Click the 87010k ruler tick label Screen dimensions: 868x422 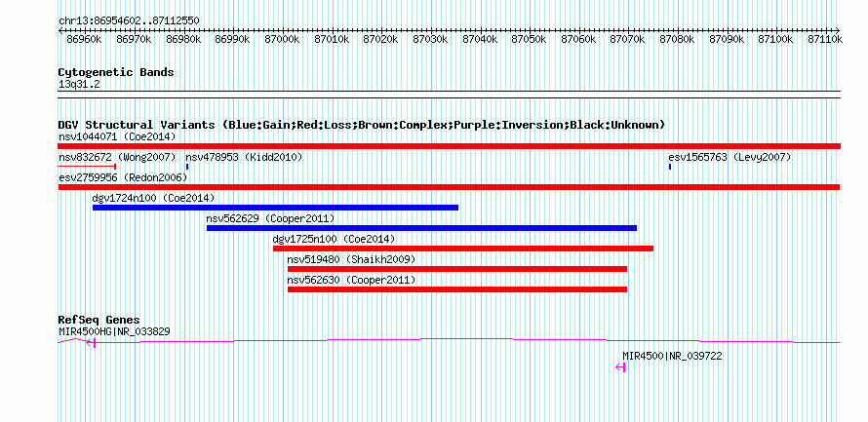click(x=332, y=39)
